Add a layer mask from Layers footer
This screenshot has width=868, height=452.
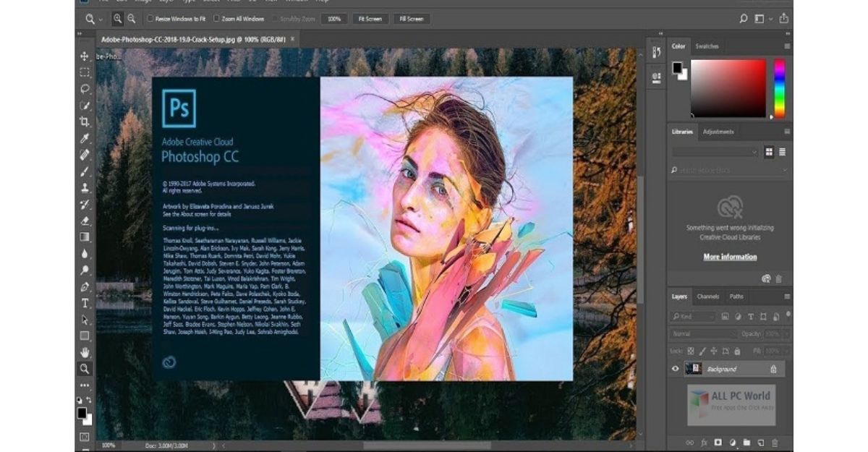pos(718,442)
